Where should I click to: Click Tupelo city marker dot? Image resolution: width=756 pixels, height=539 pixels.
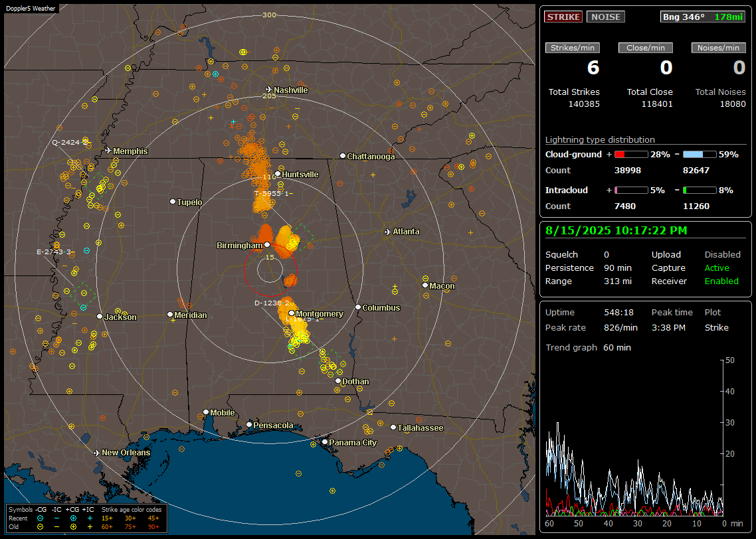(x=173, y=202)
